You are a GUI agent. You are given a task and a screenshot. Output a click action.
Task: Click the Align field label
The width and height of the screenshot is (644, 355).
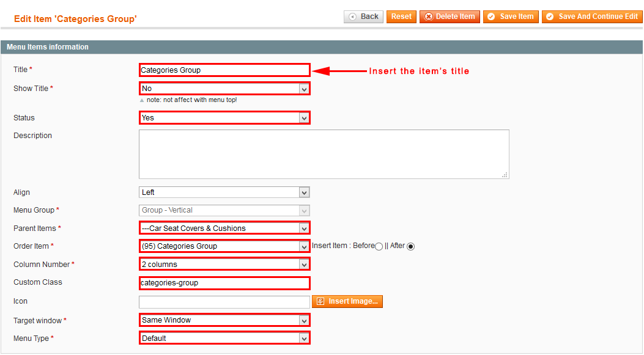(21, 192)
